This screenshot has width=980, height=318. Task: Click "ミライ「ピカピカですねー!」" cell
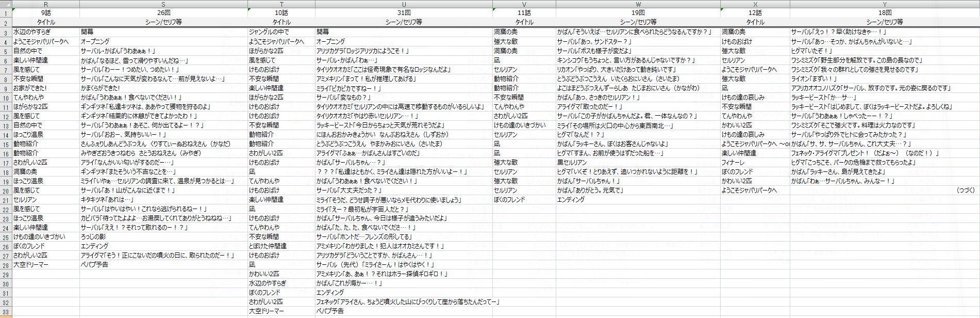point(404,88)
